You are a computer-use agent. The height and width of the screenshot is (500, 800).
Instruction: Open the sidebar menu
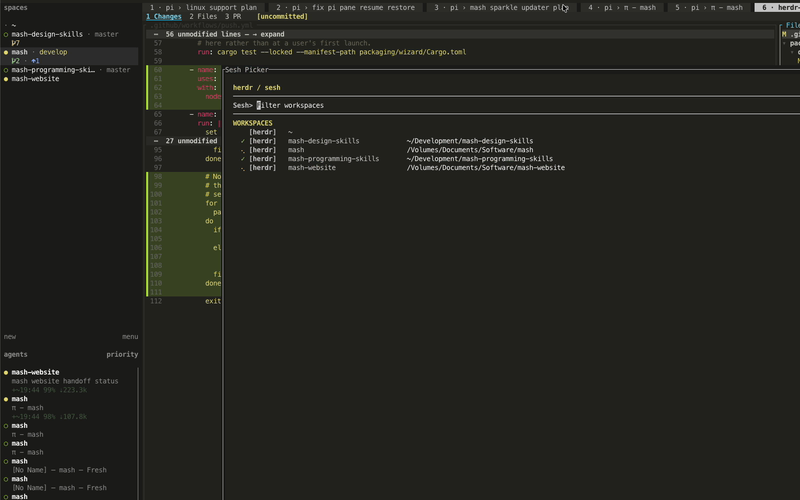pyautogui.click(x=130, y=337)
